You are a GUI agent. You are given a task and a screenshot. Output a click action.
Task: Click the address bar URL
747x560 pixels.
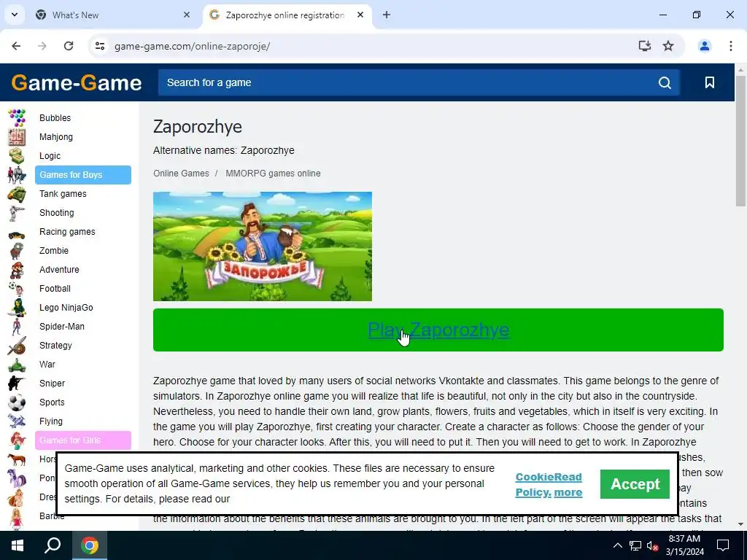click(x=192, y=46)
